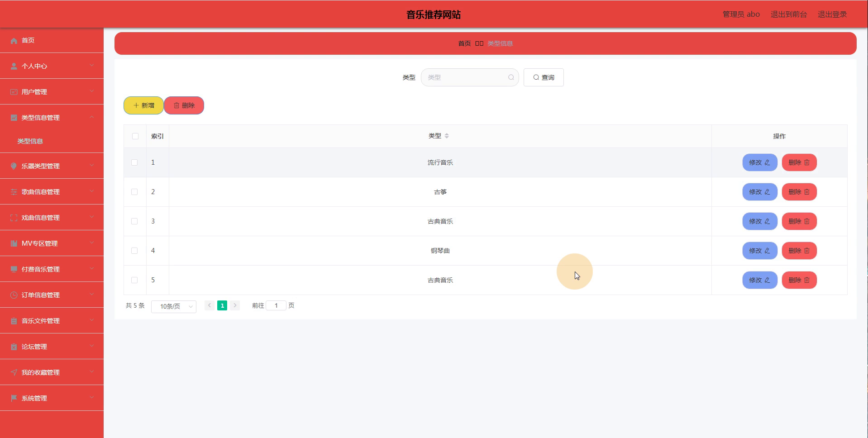
Task: Expand 戏曲信息管理 using its chevron
Action: [x=92, y=217]
